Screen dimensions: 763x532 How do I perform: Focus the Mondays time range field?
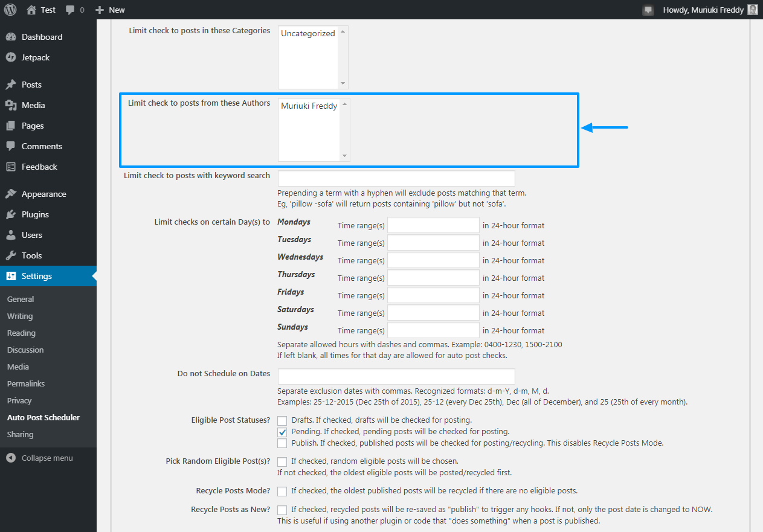[x=433, y=225]
